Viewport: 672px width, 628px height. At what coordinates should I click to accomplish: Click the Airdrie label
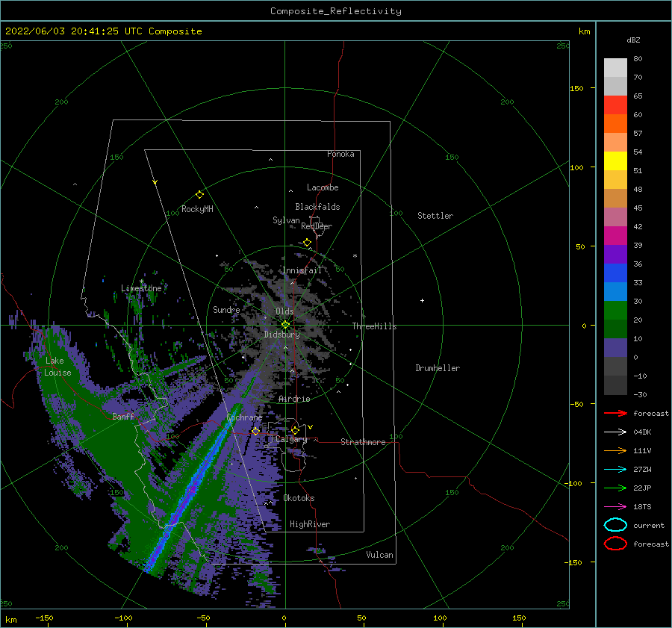(x=294, y=399)
